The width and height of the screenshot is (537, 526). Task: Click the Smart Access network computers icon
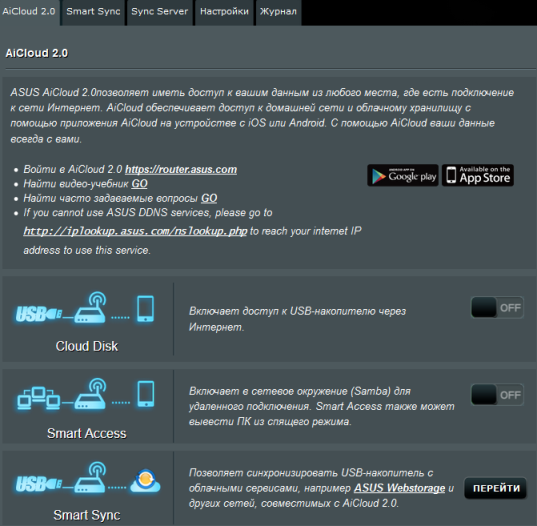39,398
